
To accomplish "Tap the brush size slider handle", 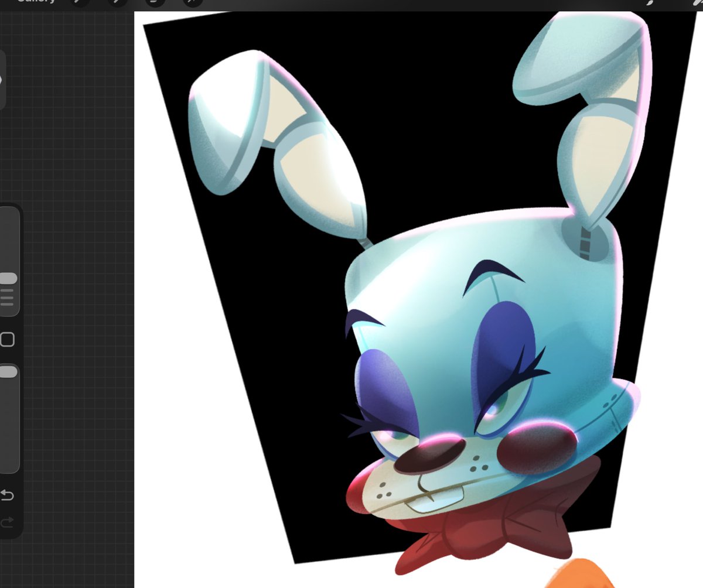I will point(8,279).
